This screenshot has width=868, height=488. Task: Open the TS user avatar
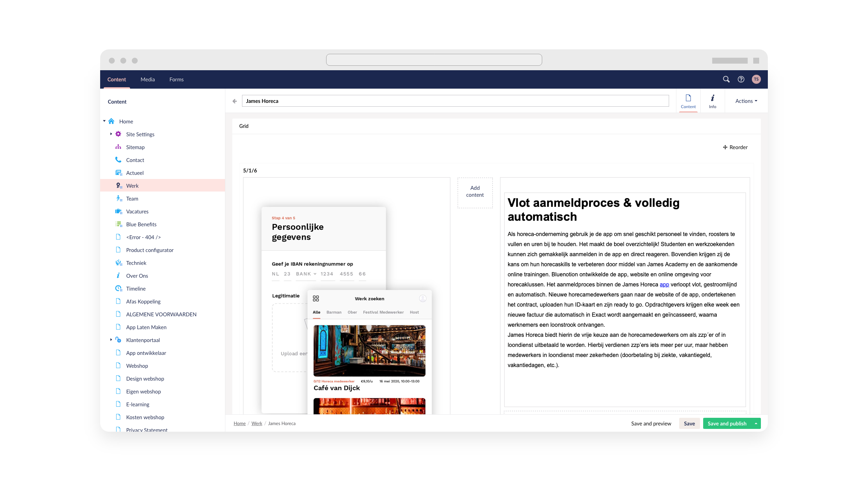coord(756,79)
